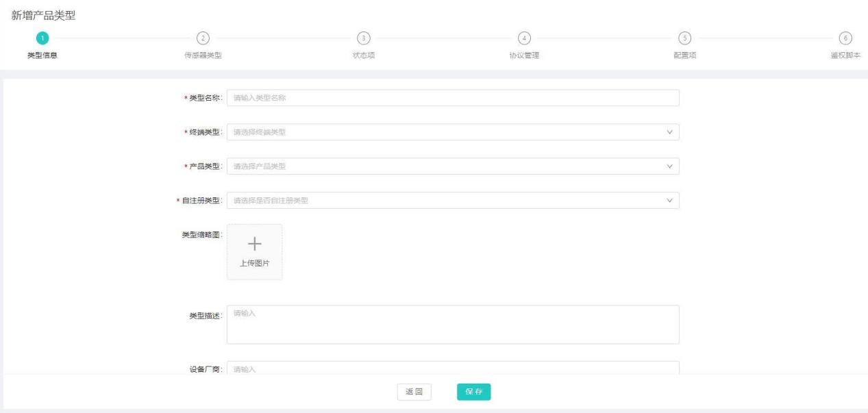Click the 保存 button
Image resolution: width=868 pixels, height=413 pixels.
pos(473,392)
